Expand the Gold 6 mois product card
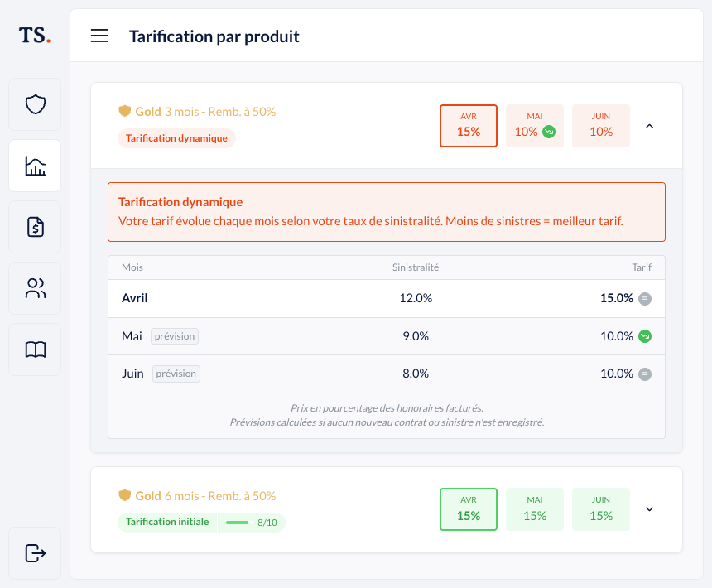The image size is (712, 588). tap(649, 509)
